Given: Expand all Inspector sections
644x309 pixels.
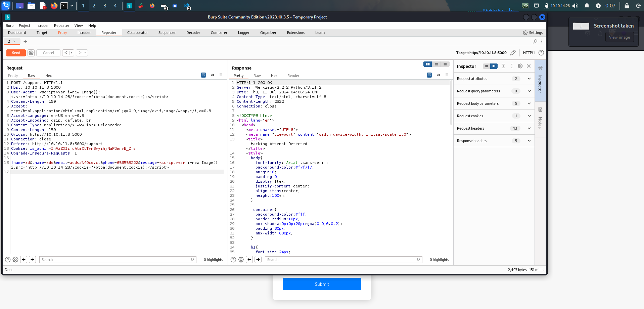Looking at the screenshot, I should coord(503,66).
